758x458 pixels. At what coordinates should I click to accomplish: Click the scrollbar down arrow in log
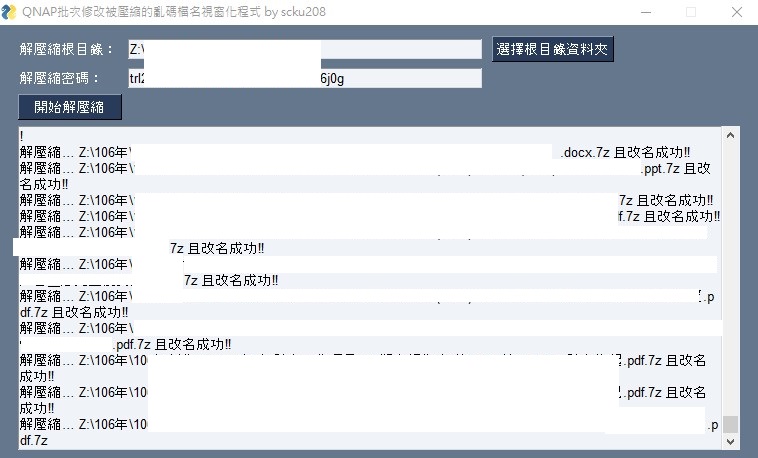[x=730, y=441]
